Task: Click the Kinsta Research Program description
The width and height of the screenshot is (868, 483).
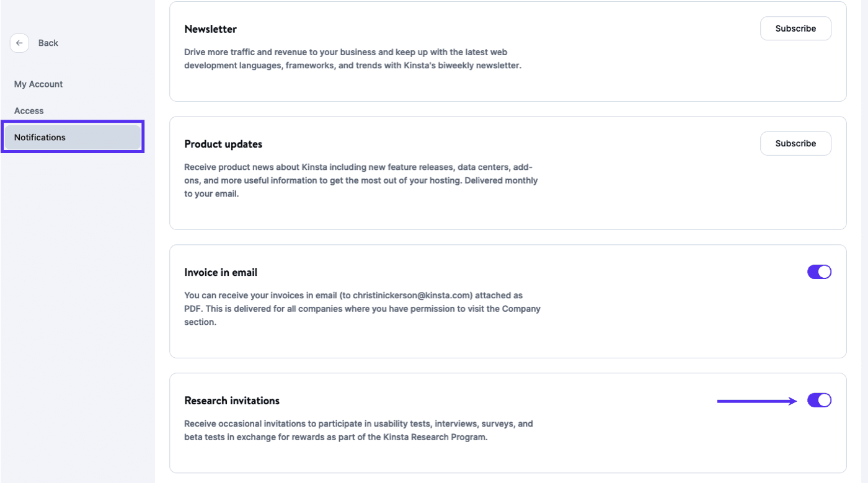Action: [358, 430]
